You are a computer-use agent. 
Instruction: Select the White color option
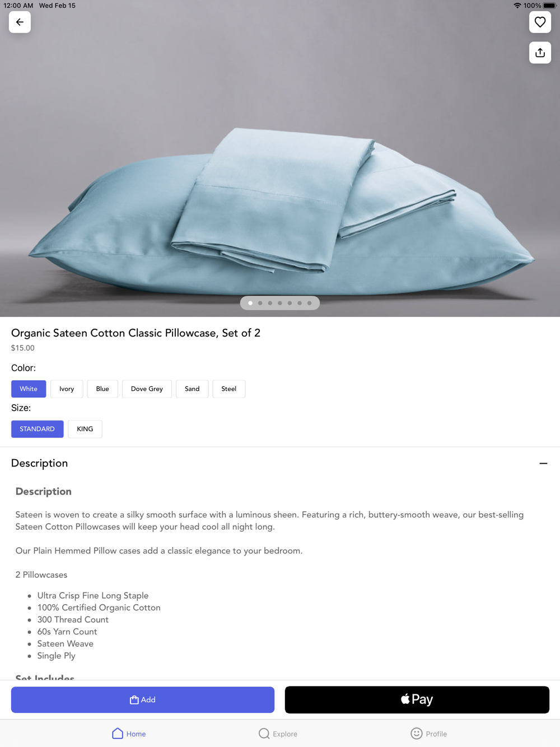tap(29, 389)
